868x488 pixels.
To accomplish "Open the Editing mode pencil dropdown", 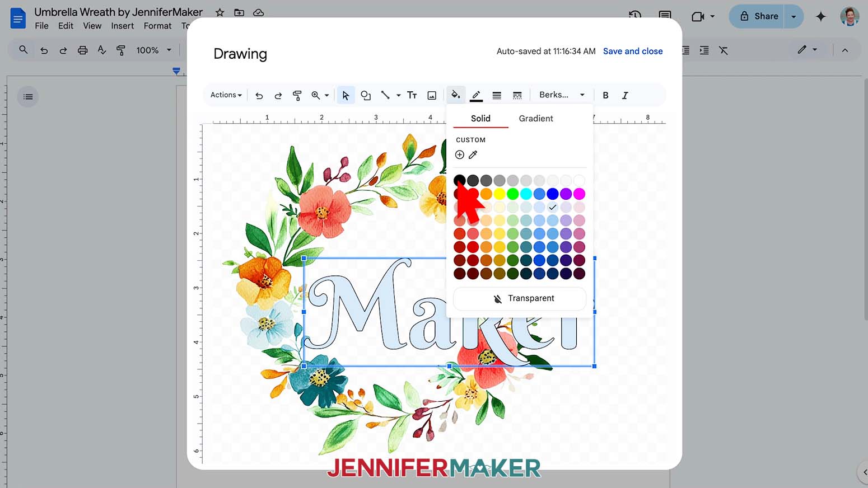I will pyautogui.click(x=808, y=50).
